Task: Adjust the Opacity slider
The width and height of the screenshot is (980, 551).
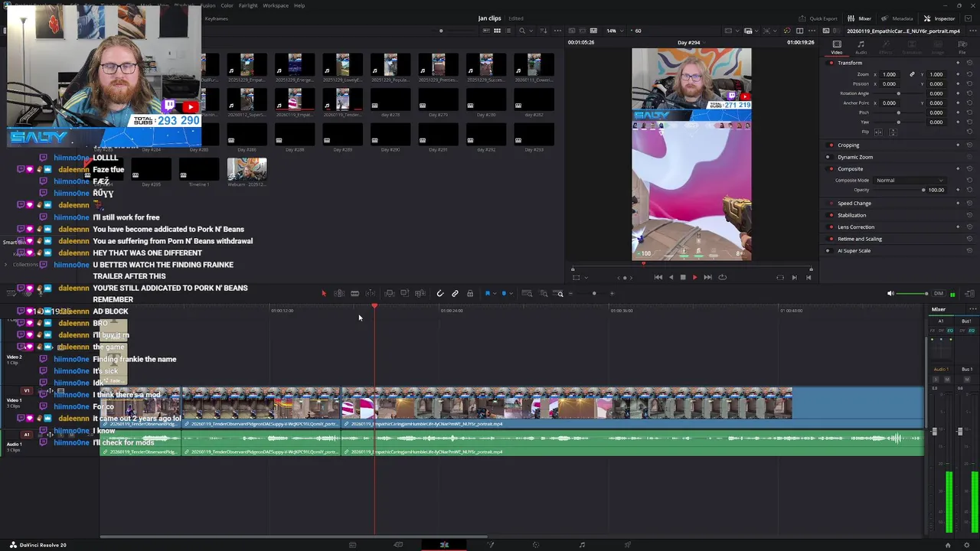Action: 899,190
